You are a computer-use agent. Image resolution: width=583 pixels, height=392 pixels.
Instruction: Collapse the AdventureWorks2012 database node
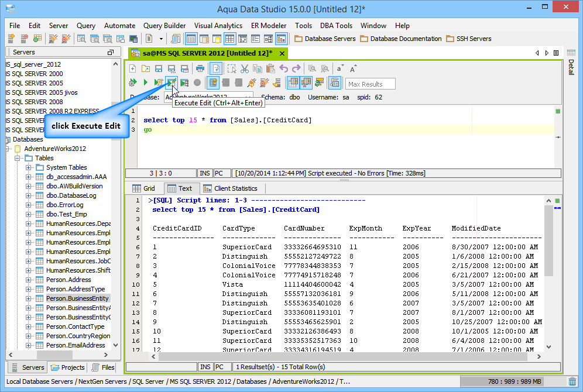pyautogui.click(x=7, y=149)
